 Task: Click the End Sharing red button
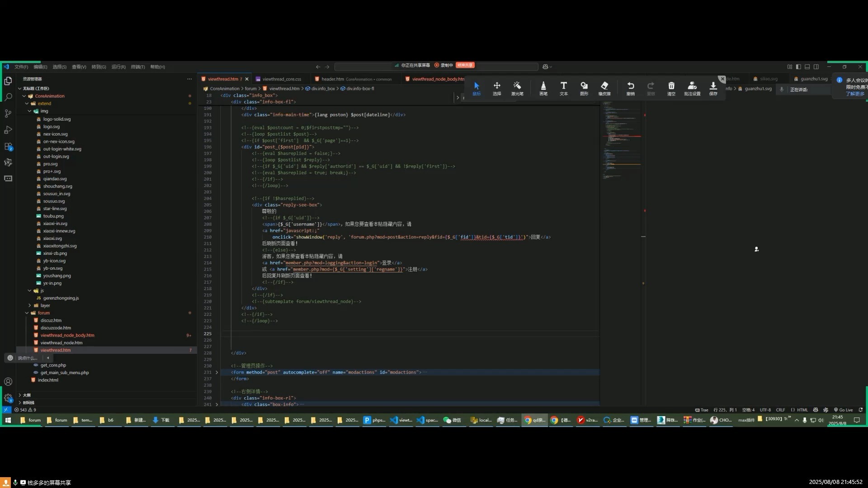[x=465, y=65]
